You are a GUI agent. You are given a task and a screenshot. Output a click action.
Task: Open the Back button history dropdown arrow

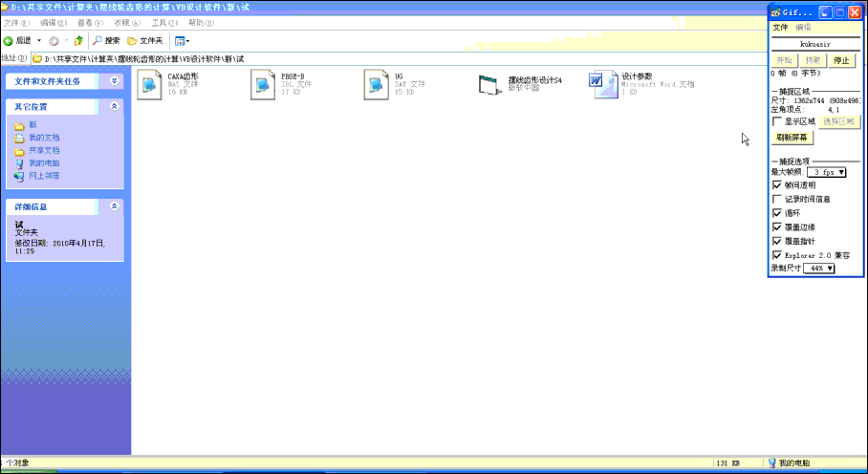(x=39, y=41)
